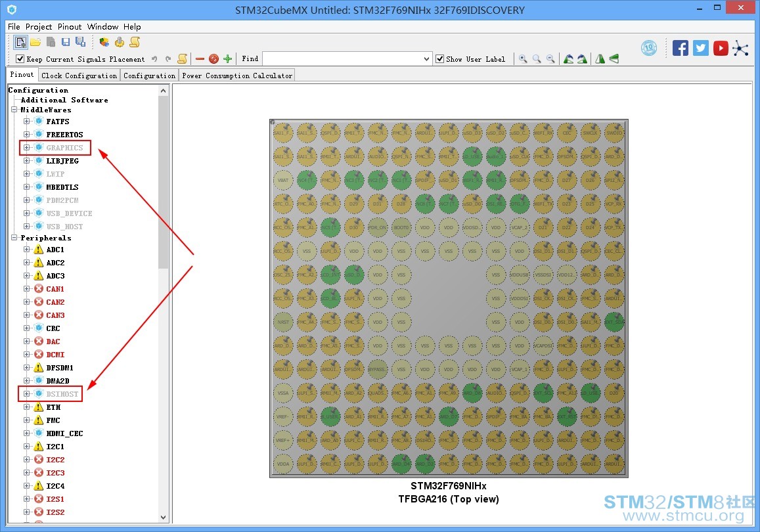Click the Save Project As icon
Viewport: 760px width, 532px height.
point(80,43)
